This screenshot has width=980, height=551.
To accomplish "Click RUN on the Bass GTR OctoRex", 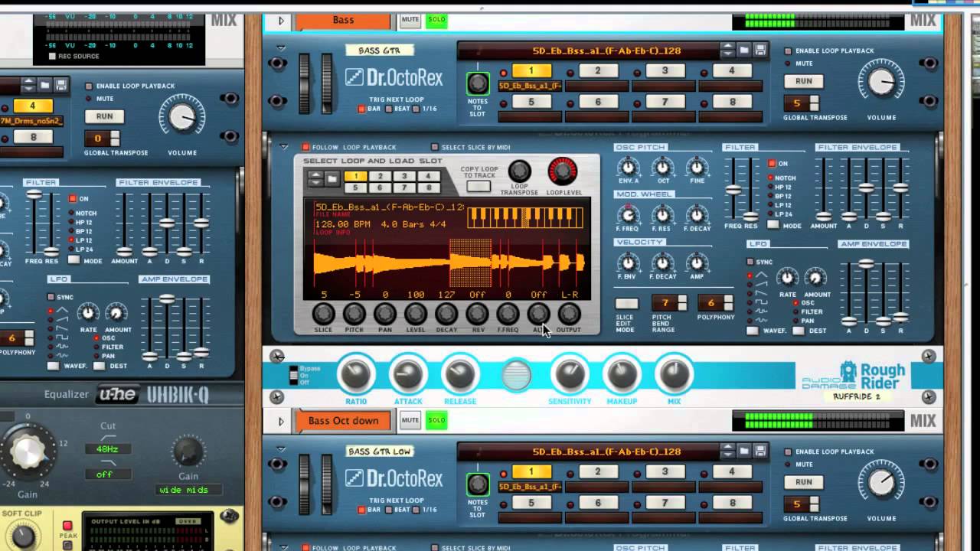I will tap(803, 81).
